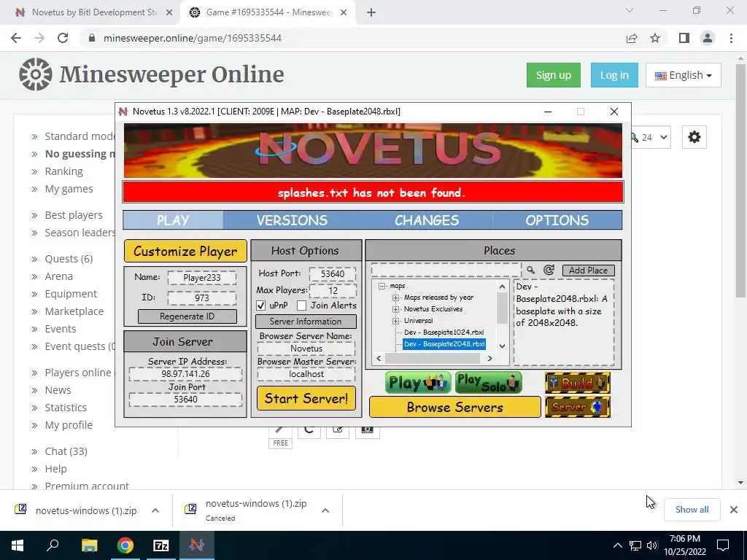Expand Maps released by year
747x560 pixels.
pyautogui.click(x=395, y=297)
